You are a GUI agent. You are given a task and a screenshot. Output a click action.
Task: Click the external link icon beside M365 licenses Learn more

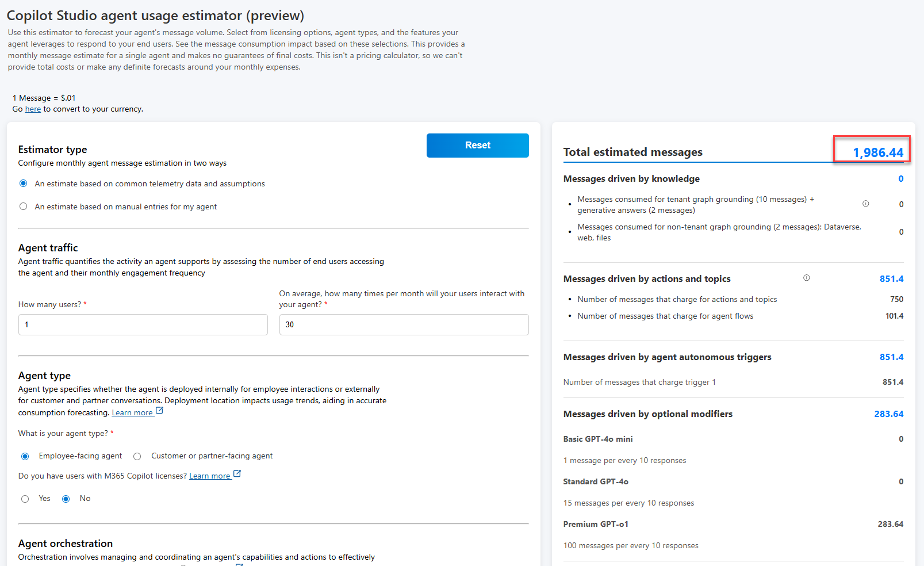pyautogui.click(x=237, y=473)
